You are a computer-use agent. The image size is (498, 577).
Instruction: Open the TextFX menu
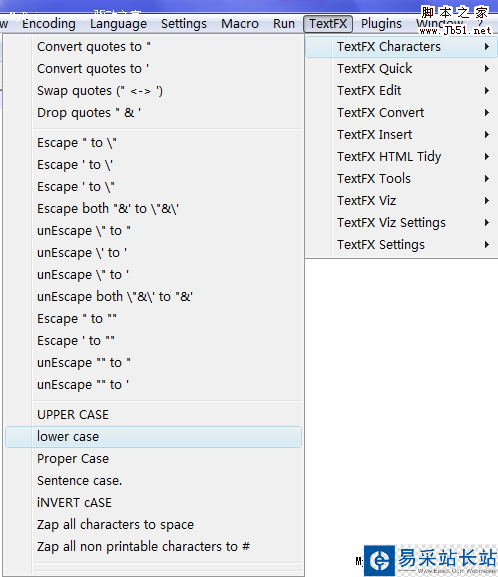[328, 24]
